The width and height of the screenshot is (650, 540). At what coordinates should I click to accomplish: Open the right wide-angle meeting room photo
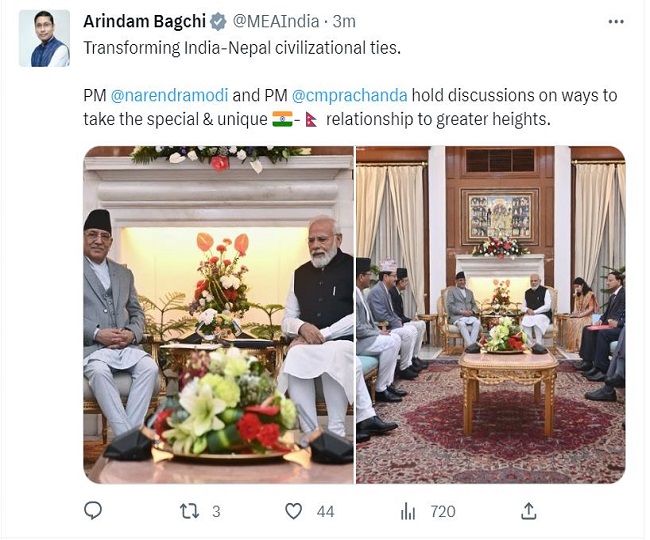(491, 315)
